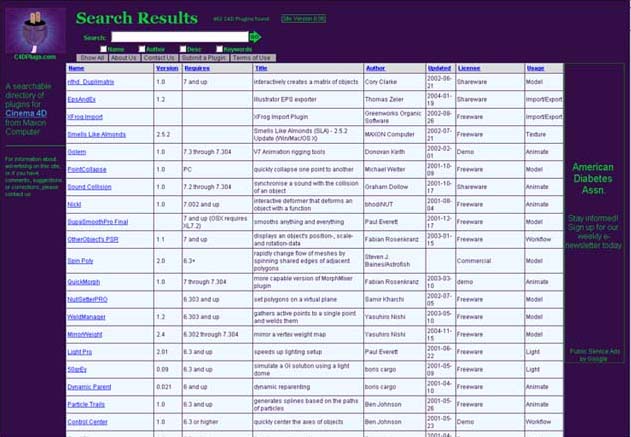Screen dimensions: 631x437
Task: Open the OtherObject's PSR plugin link
Action: point(93,239)
